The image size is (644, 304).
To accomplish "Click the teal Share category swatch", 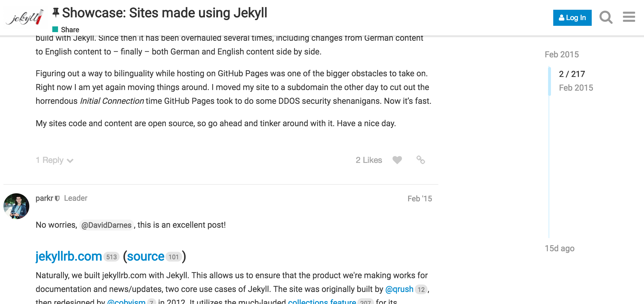I will click(55, 29).
